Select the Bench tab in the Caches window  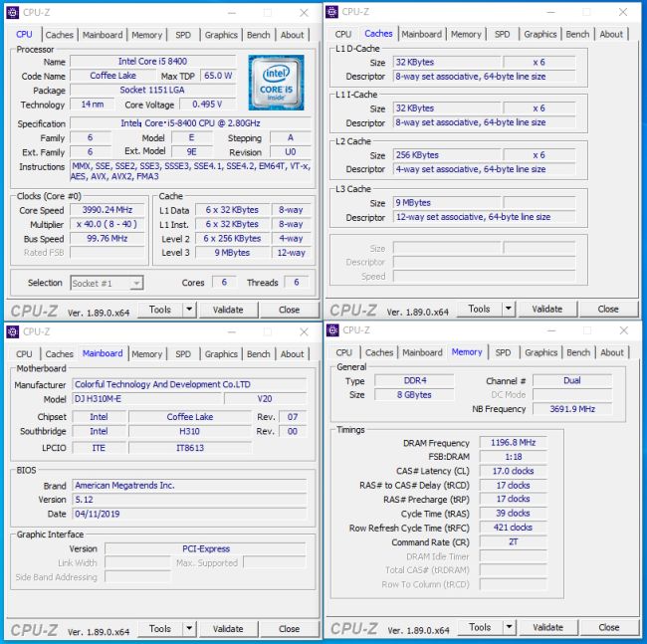(577, 34)
